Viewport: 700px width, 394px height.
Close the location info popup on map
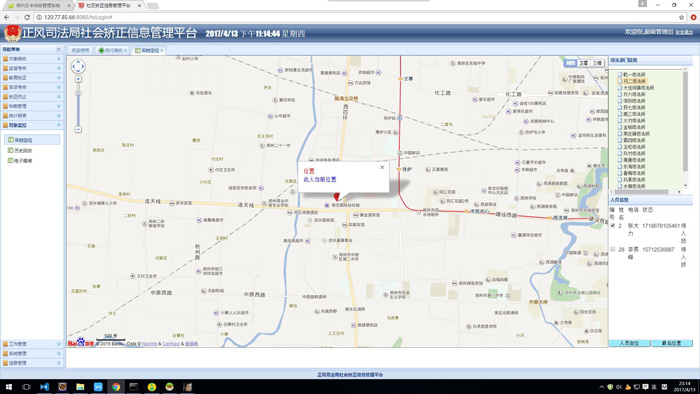pos(382,167)
